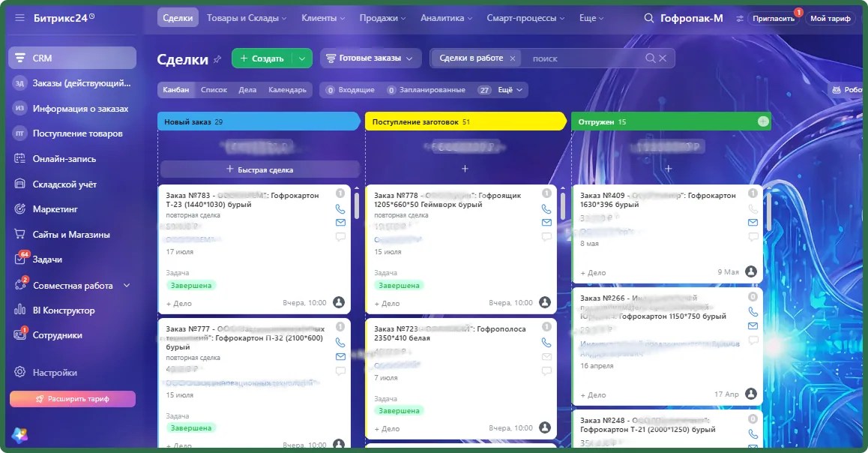Click email icon on Заказ №778 card

pyautogui.click(x=546, y=223)
